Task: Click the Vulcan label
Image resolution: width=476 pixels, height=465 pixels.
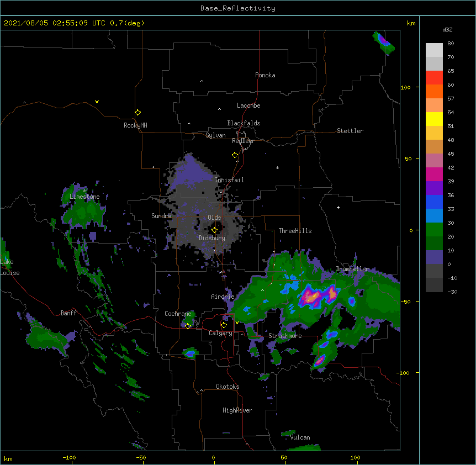Action: [300, 437]
